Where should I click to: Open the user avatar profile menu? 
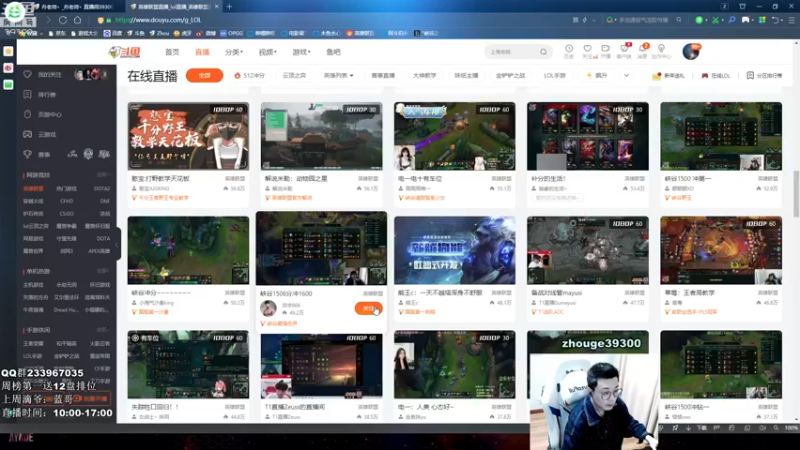tap(691, 52)
